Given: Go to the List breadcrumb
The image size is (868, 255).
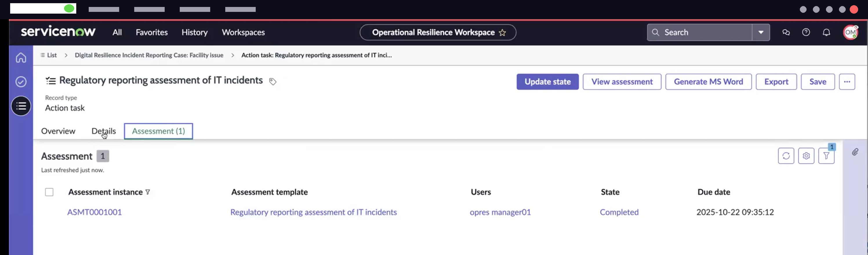Looking at the screenshot, I should [x=48, y=55].
